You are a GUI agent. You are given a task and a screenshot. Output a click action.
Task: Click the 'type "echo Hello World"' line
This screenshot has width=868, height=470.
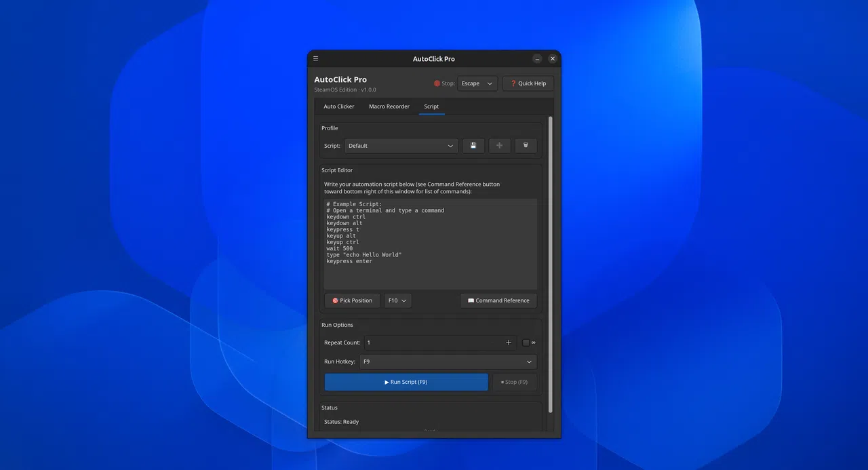pyautogui.click(x=364, y=255)
